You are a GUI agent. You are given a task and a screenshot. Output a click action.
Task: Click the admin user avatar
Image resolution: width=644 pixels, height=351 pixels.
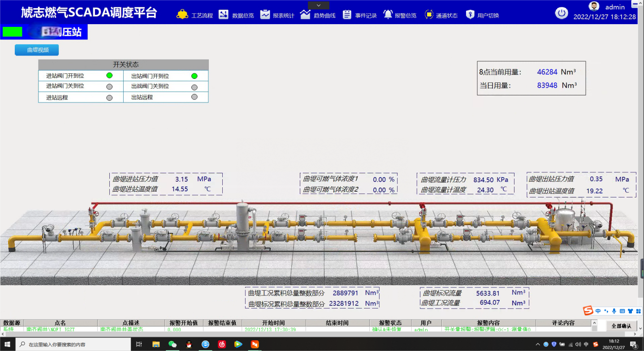pos(594,6)
